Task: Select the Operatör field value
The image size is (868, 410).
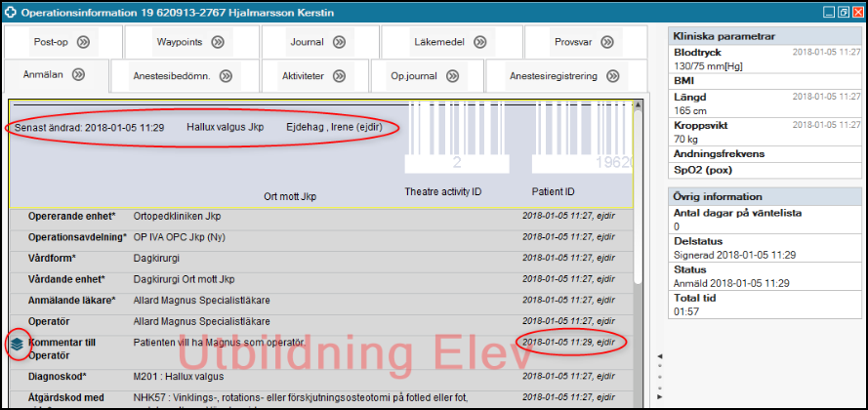Action: coord(201,321)
